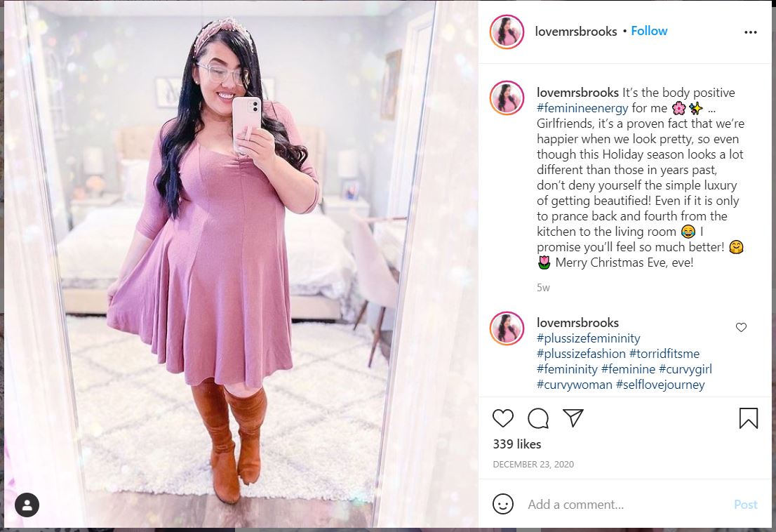View the 339 likes list
776x532 pixels.
pos(516,444)
